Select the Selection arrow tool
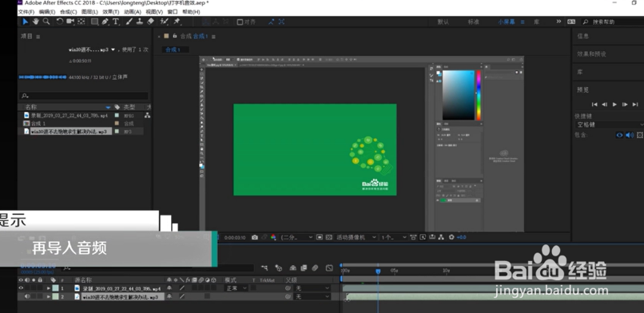 pos(26,22)
